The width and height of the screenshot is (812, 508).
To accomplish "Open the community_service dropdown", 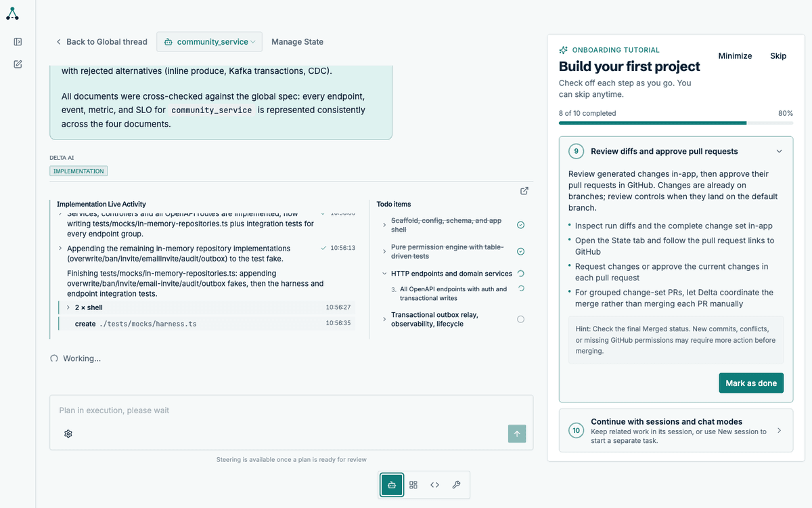I will pyautogui.click(x=209, y=42).
